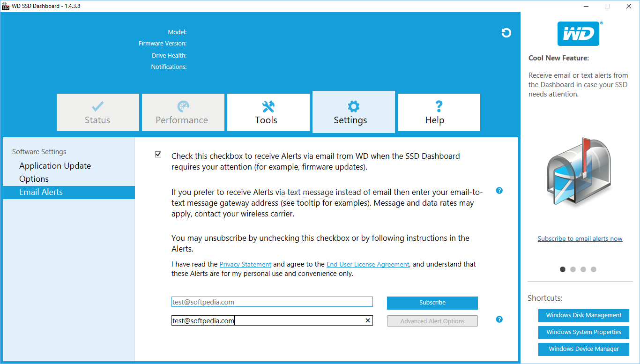Open the Status tab

[97, 112]
